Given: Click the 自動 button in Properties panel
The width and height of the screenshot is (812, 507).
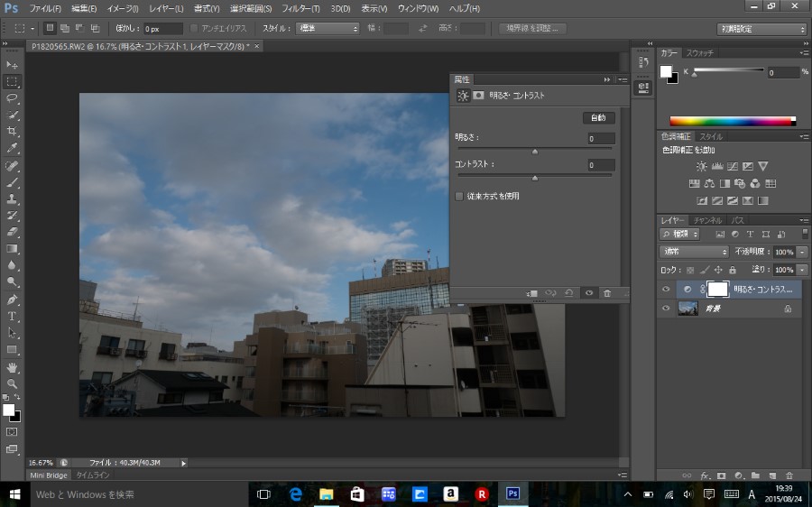Looking at the screenshot, I should (x=598, y=117).
